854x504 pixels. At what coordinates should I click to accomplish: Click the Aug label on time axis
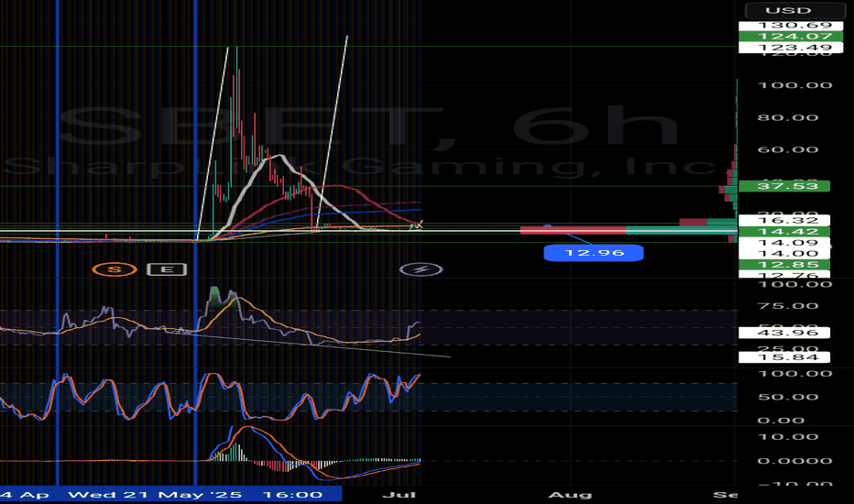pos(570,495)
